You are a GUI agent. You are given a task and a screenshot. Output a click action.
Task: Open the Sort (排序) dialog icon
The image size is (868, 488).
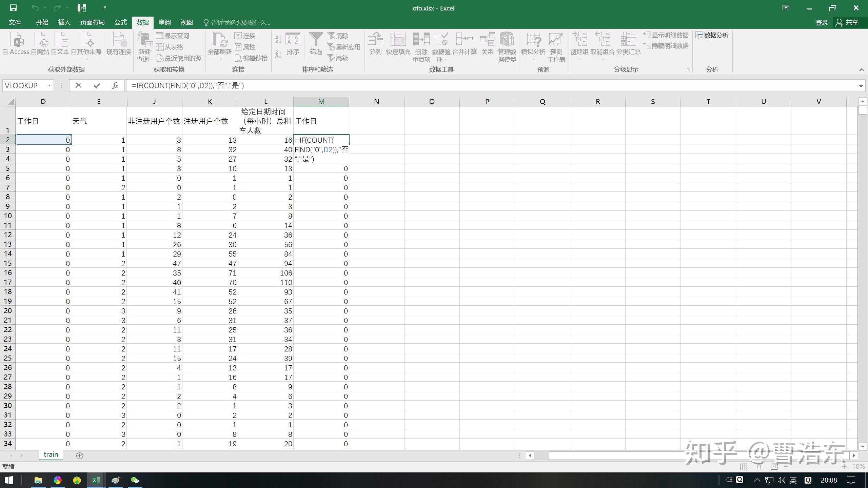[293, 43]
